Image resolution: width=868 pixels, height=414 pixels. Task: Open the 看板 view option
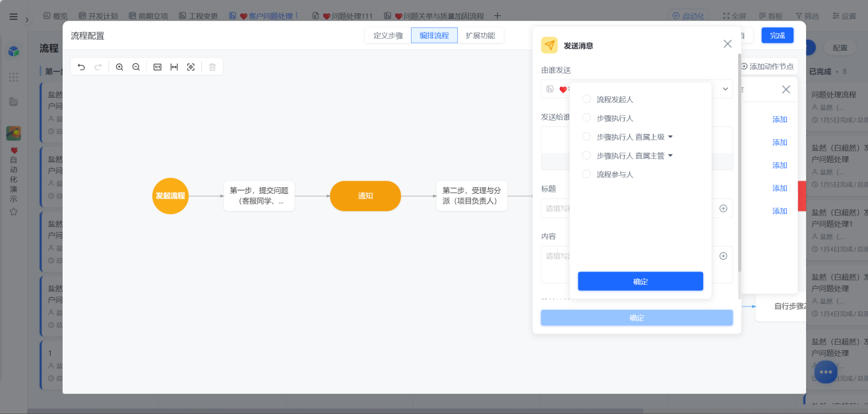pyautogui.click(x=771, y=16)
